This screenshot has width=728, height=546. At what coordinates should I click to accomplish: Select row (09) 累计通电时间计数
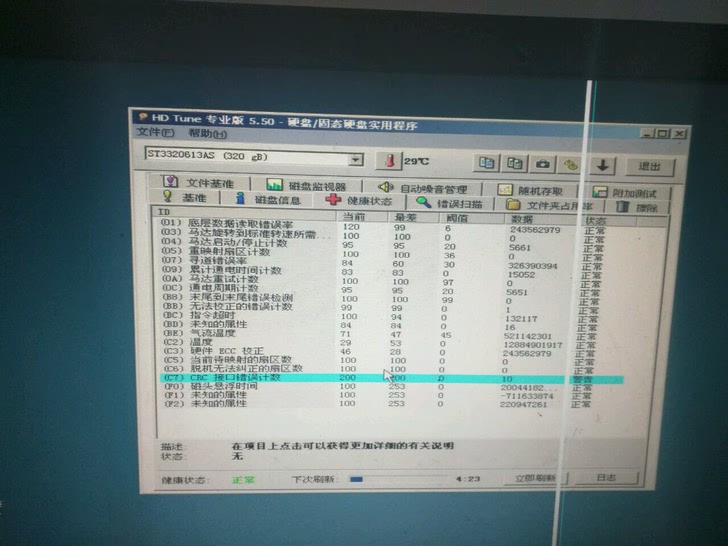coord(389,272)
